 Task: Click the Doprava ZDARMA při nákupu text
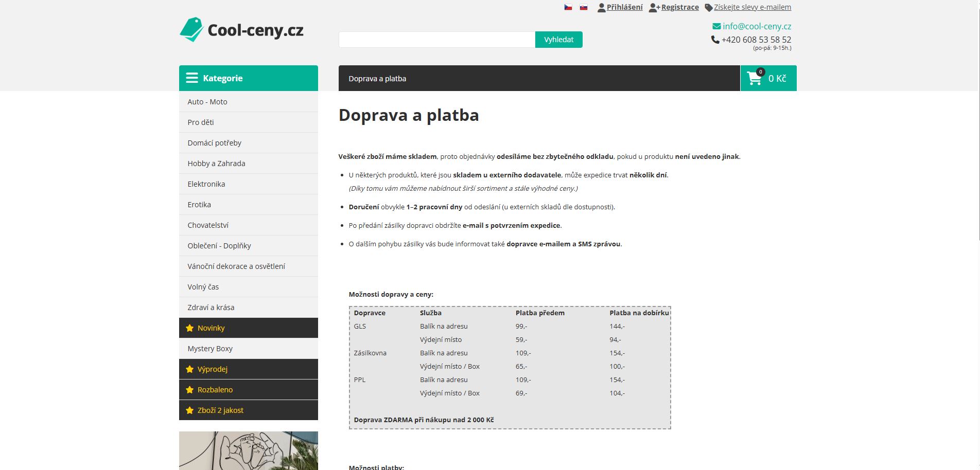click(x=424, y=420)
